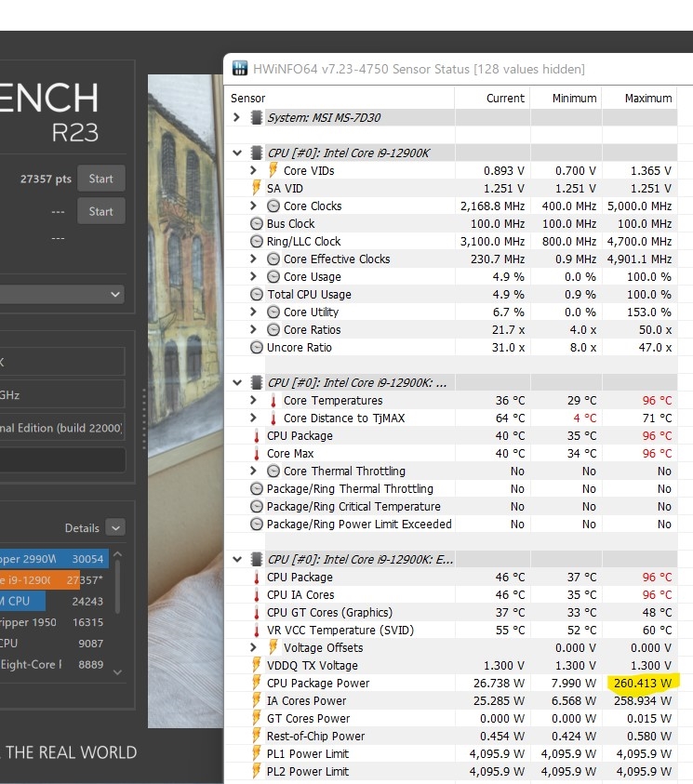Expand the System: MSI MS-7D30 sensor group
Image resolution: width=693 pixels, height=784 pixels.
(x=237, y=117)
